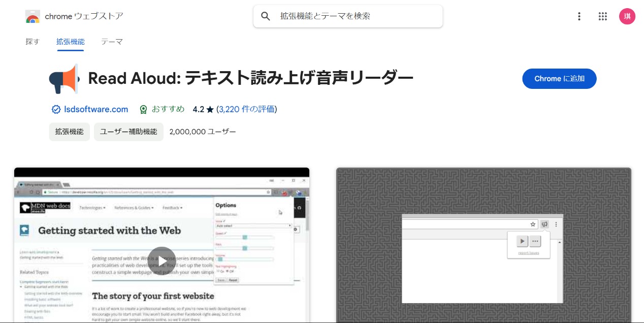Open the lsdsoftware.com publisher link
The height and width of the screenshot is (323, 644).
click(96, 109)
